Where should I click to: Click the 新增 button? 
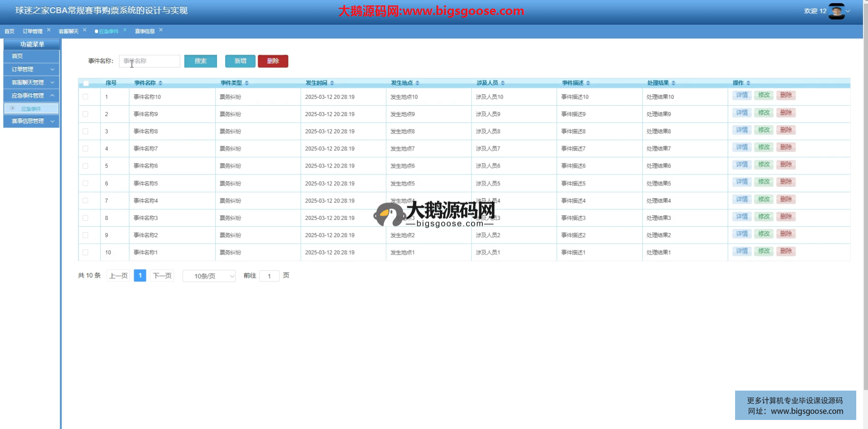click(x=240, y=61)
